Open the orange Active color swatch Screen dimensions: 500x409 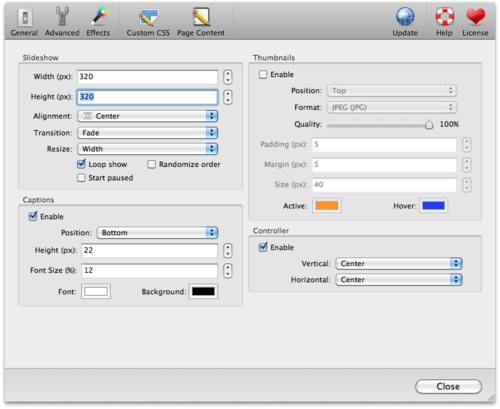click(x=327, y=206)
